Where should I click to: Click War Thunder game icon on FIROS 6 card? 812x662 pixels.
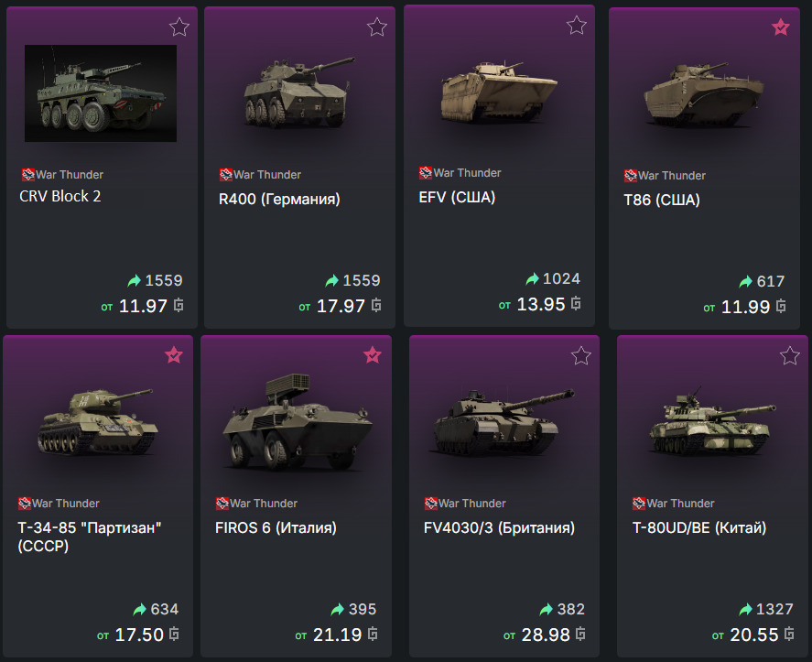click(x=222, y=503)
